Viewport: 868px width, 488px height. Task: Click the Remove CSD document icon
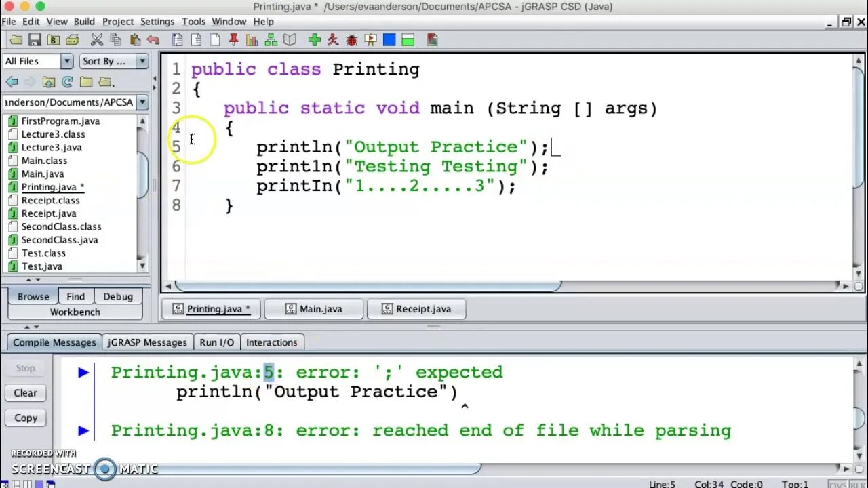pyautogui.click(x=197, y=40)
